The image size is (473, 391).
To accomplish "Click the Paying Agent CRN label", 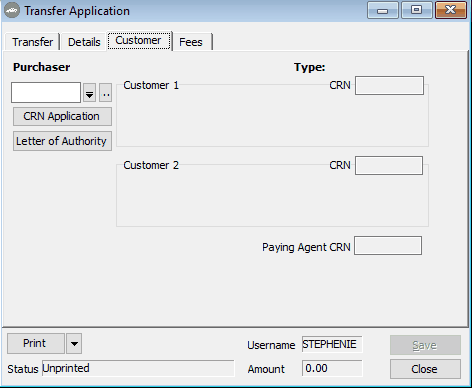I will click(306, 247).
